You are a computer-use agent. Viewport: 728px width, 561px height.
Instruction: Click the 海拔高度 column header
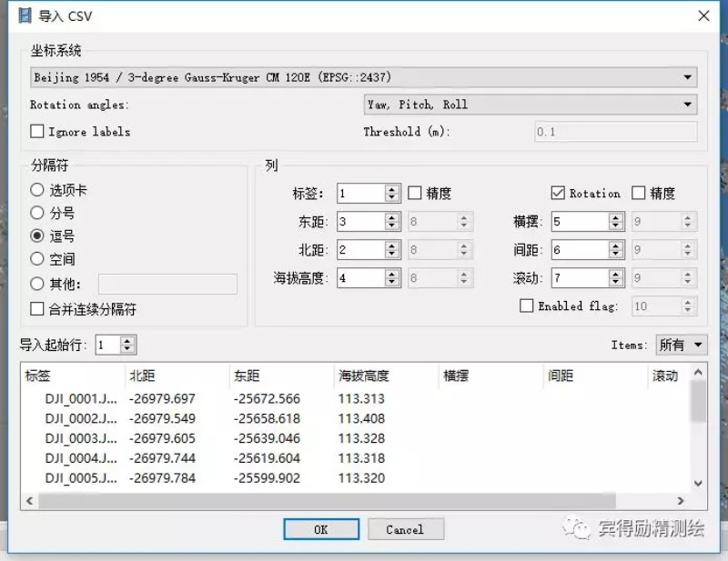[362, 376]
